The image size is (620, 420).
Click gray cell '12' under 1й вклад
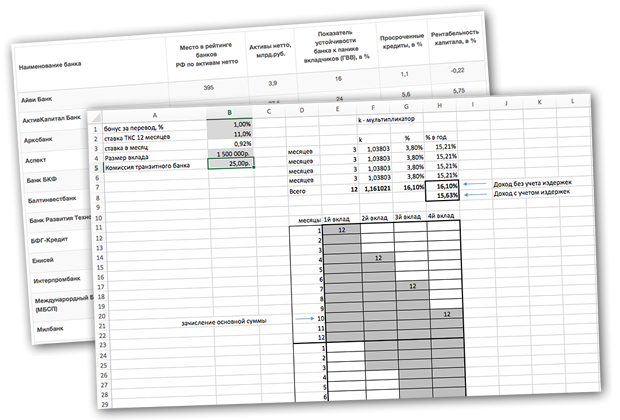tap(342, 229)
